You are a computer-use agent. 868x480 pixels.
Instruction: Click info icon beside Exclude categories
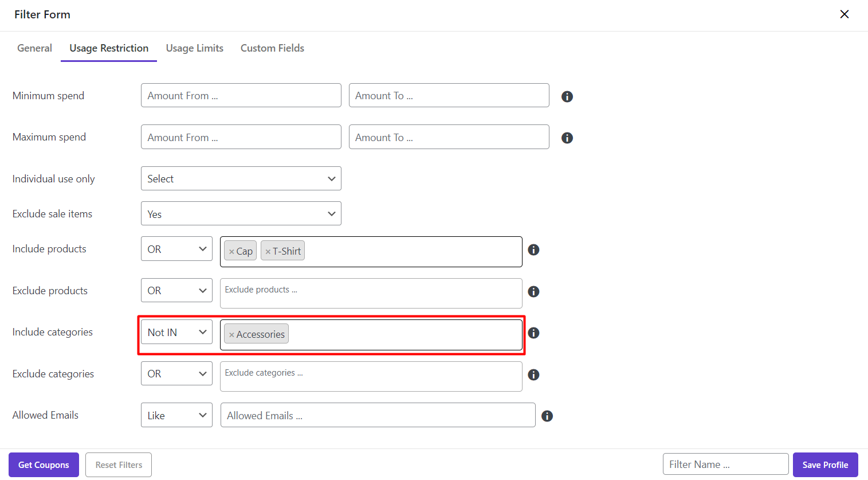(x=533, y=374)
